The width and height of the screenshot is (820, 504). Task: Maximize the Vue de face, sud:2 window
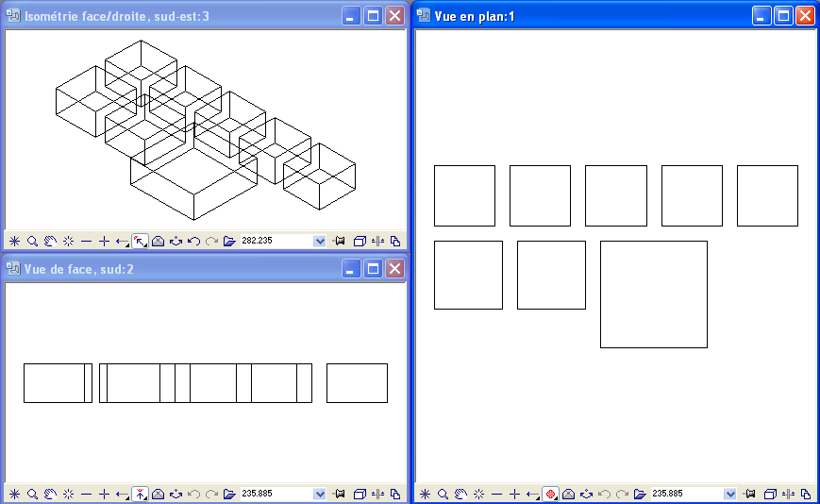pyautogui.click(x=373, y=269)
